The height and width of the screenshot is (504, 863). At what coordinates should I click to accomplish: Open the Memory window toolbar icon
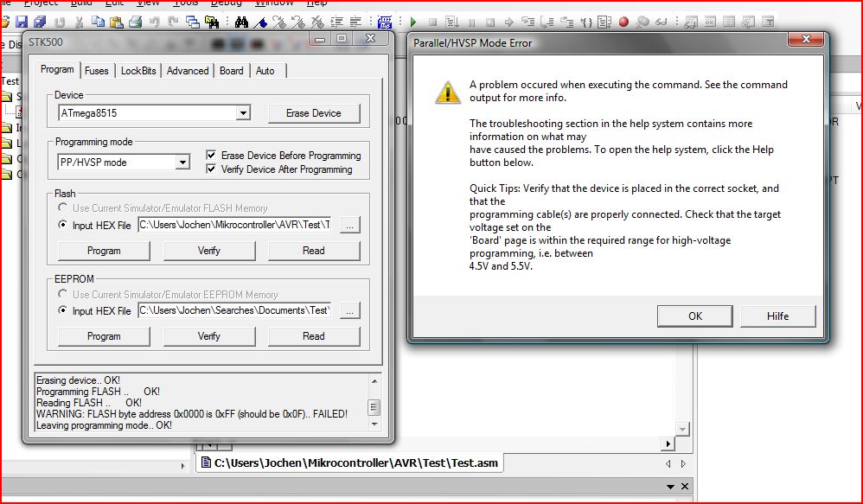pyautogui.click(x=729, y=22)
